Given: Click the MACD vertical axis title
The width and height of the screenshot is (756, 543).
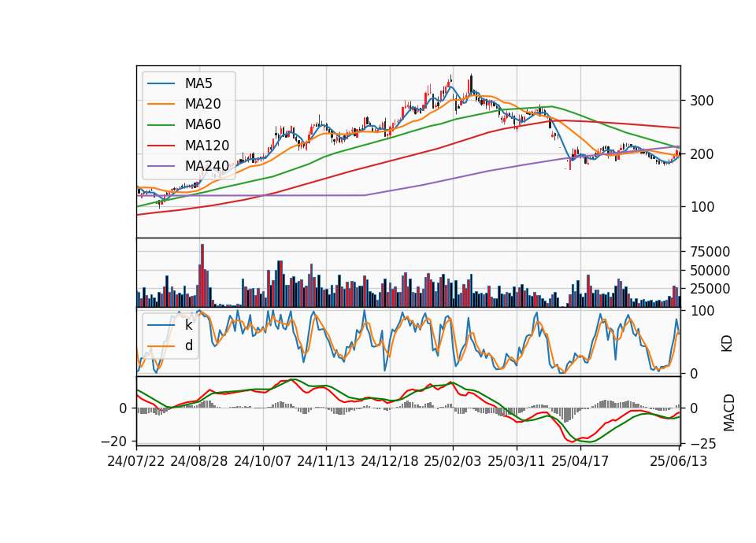Looking at the screenshot, I should 729,413.
